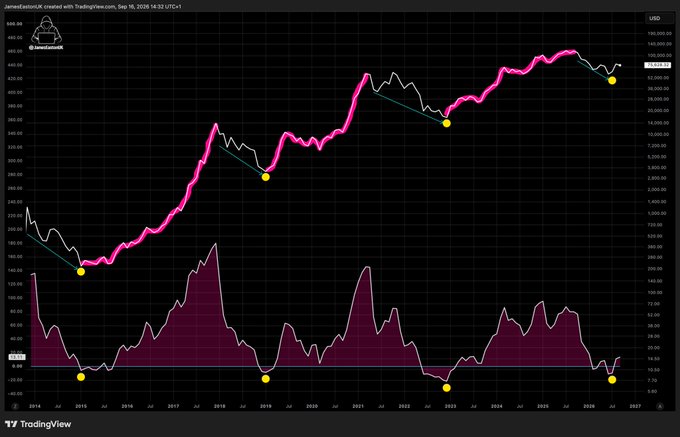Click the 2017 label on the time axis
The height and width of the screenshot is (437, 680).
click(173, 407)
